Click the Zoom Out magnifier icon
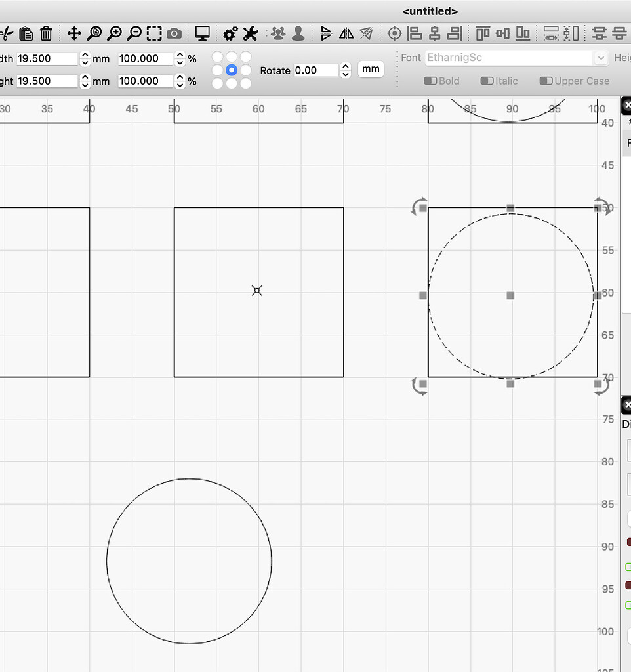This screenshot has width=631, height=672. (x=134, y=33)
